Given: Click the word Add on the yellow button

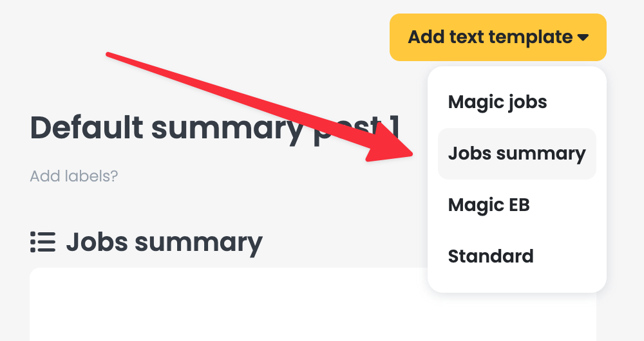Looking at the screenshot, I should 426,37.
